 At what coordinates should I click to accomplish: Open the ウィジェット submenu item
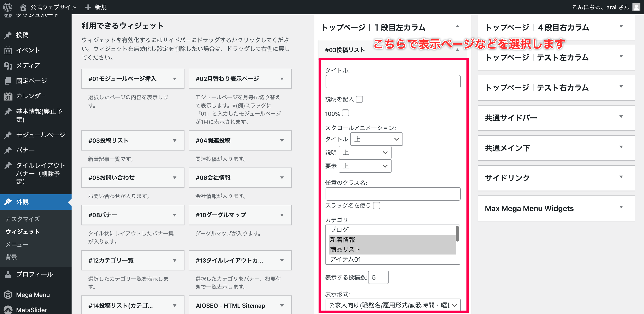pos(23,231)
